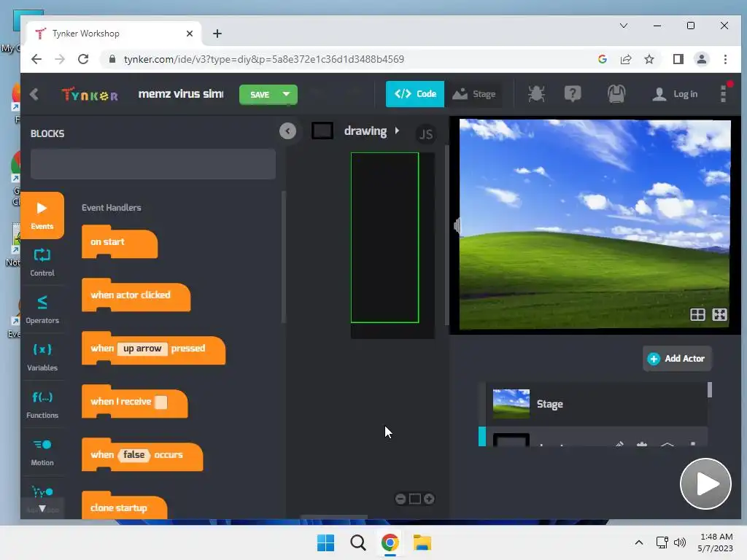Switch to the Code tab
Viewport: 747px width, 560px height.
pyautogui.click(x=415, y=94)
